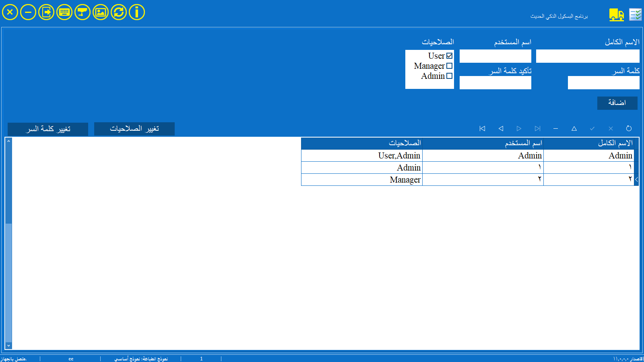Open the on-screen keyboard icon

click(x=64, y=12)
